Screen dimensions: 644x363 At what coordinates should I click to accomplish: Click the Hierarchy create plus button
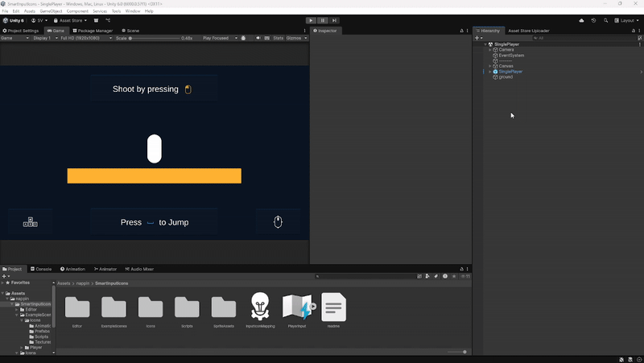pos(477,38)
